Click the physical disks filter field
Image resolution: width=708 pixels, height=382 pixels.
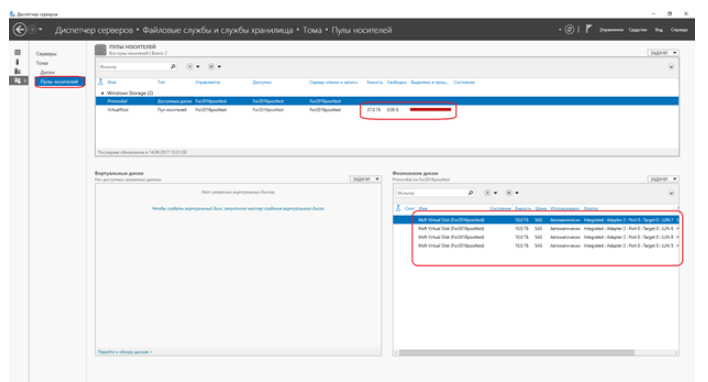click(x=431, y=193)
